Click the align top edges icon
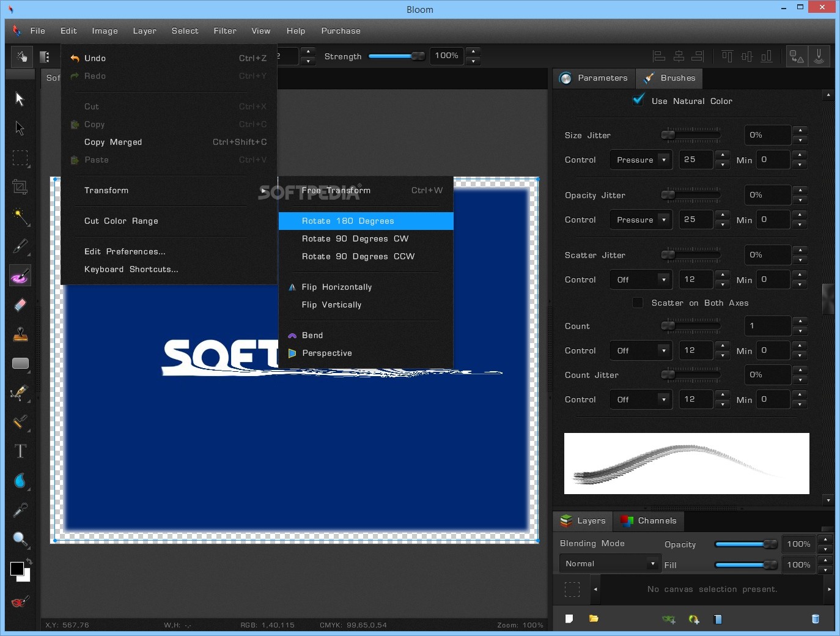The height and width of the screenshot is (636, 840). [x=727, y=57]
